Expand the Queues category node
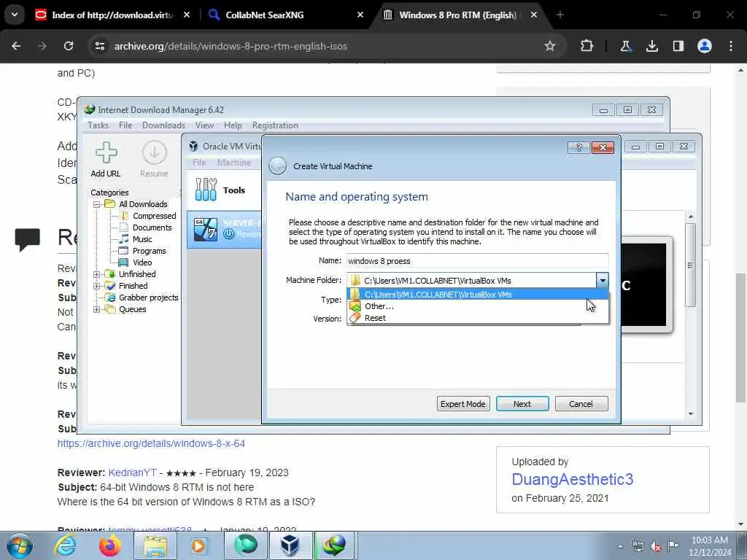The image size is (747, 560). coord(97,309)
